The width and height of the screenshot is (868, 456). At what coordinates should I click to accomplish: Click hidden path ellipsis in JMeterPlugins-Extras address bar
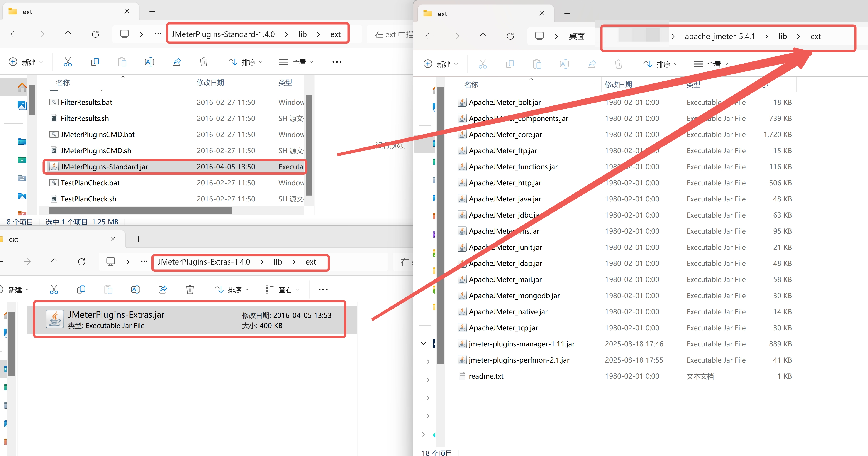[x=144, y=262]
